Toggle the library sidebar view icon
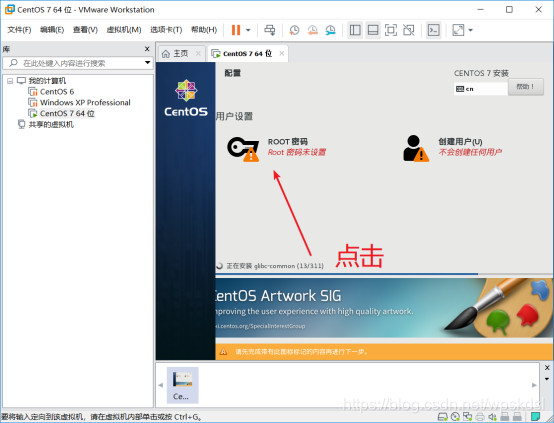 click(x=355, y=30)
